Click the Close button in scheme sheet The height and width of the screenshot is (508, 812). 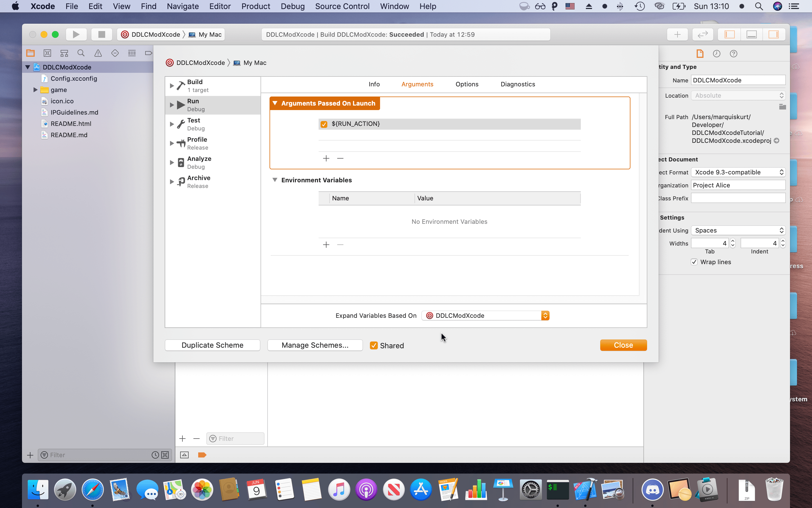(x=623, y=345)
